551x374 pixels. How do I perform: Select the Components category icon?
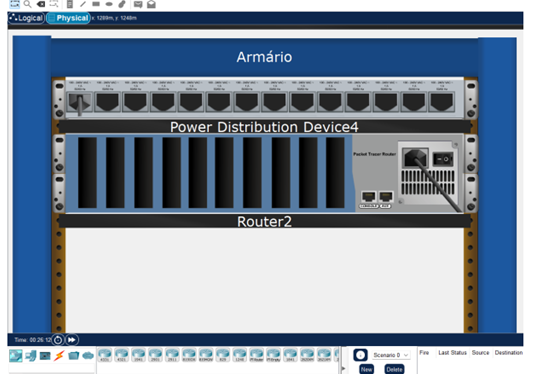tap(45, 356)
